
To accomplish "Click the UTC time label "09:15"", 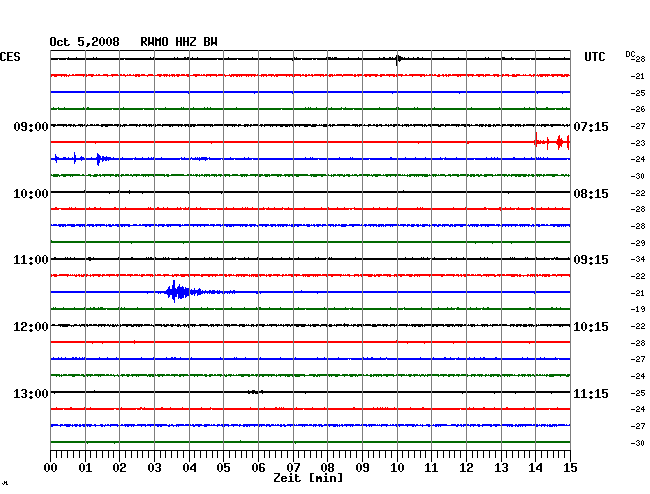I will [x=591, y=260].
